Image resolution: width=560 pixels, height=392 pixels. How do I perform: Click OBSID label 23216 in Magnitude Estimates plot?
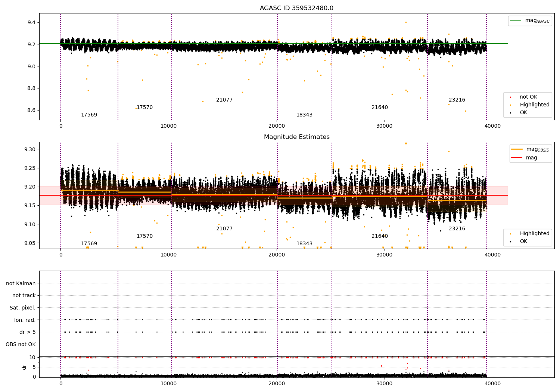457,229
